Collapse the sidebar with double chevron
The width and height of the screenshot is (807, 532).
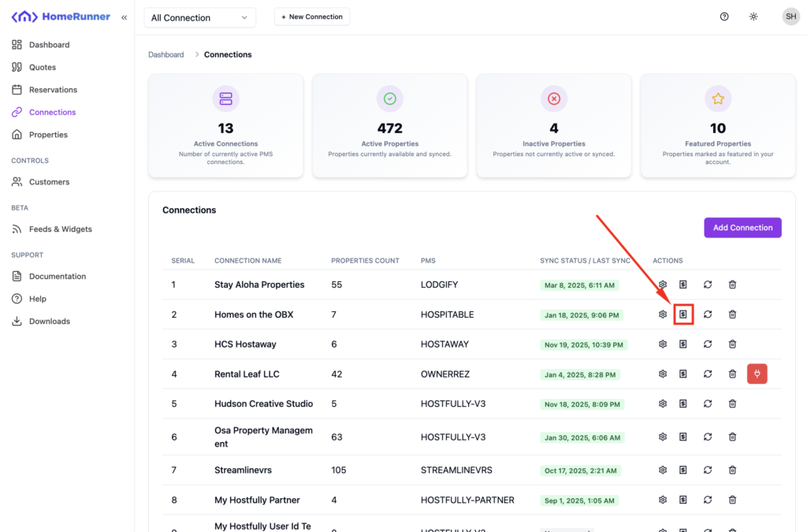point(124,17)
